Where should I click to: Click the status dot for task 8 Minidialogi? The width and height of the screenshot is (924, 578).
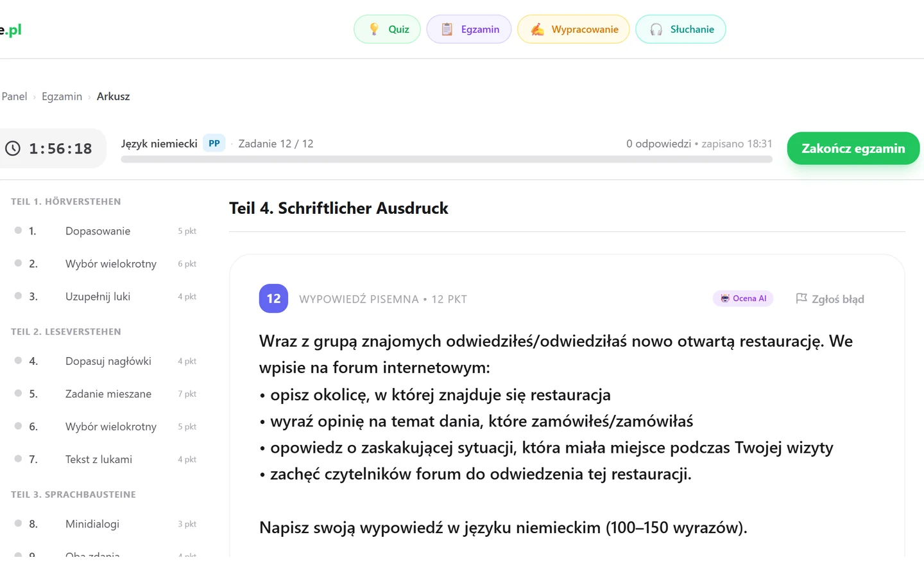pos(18,523)
